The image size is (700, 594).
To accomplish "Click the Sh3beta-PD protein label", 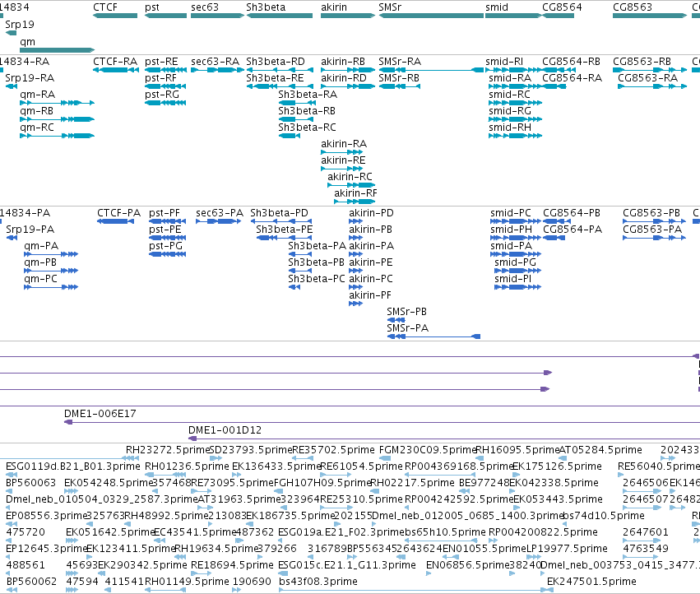I will 280,213.
